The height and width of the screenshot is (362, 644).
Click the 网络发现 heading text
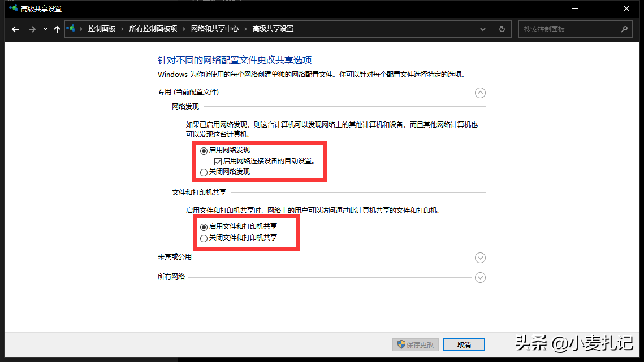[x=185, y=107]
